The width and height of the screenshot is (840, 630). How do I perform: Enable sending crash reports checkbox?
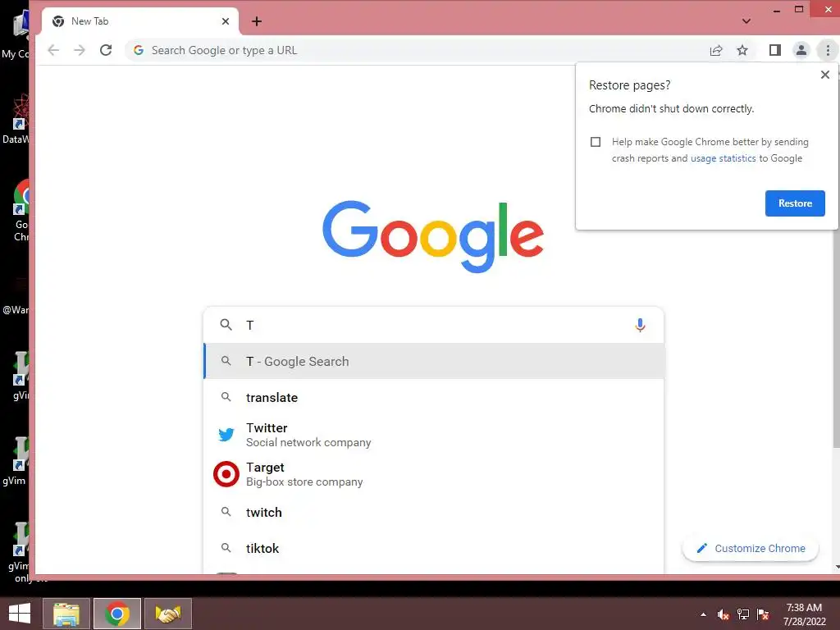click(596, 142)
